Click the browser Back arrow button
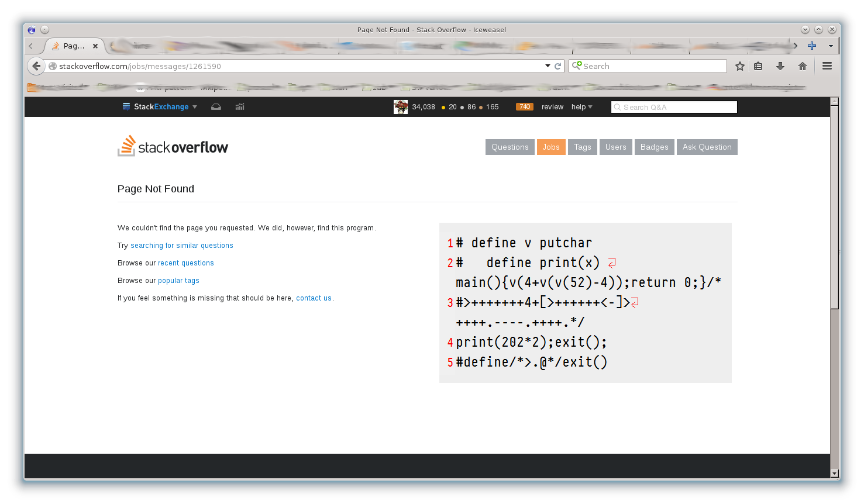This screenshot has height=504, width=864. pyautogui.click(x=36, y=66)
